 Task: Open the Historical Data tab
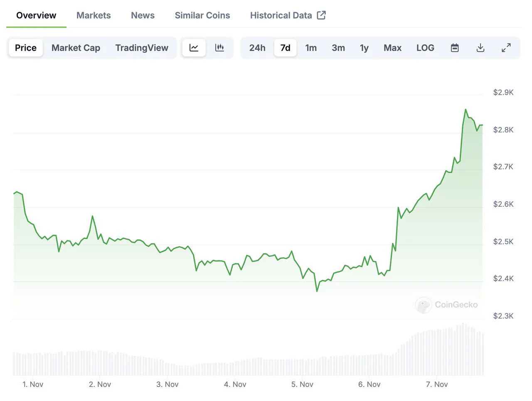[x=288, y=15]
